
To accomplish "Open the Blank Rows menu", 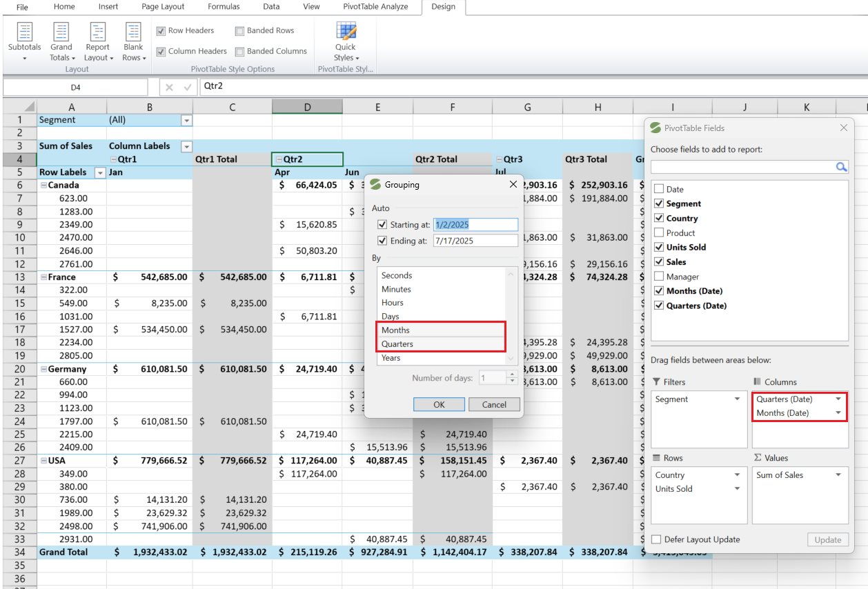I will pos(133,42).
